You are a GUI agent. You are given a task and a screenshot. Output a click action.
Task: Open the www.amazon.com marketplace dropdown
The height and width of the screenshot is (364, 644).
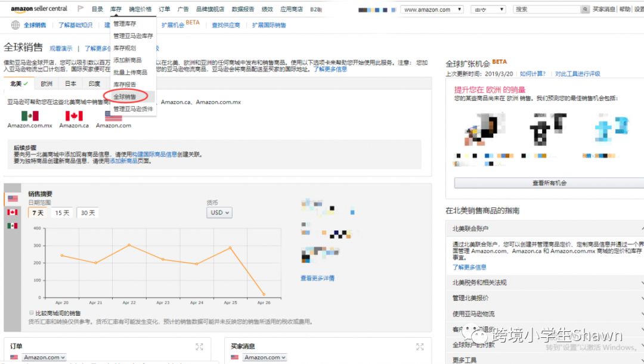(432, 10)
